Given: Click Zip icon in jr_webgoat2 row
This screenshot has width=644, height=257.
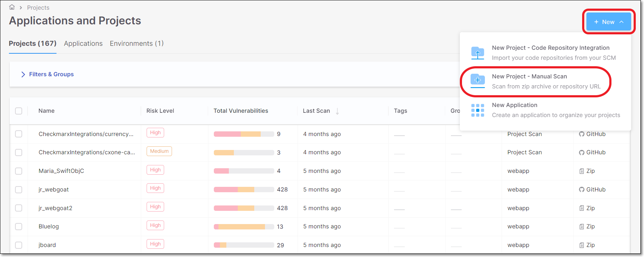Looking at the screenshot, I should pos(582,208).
